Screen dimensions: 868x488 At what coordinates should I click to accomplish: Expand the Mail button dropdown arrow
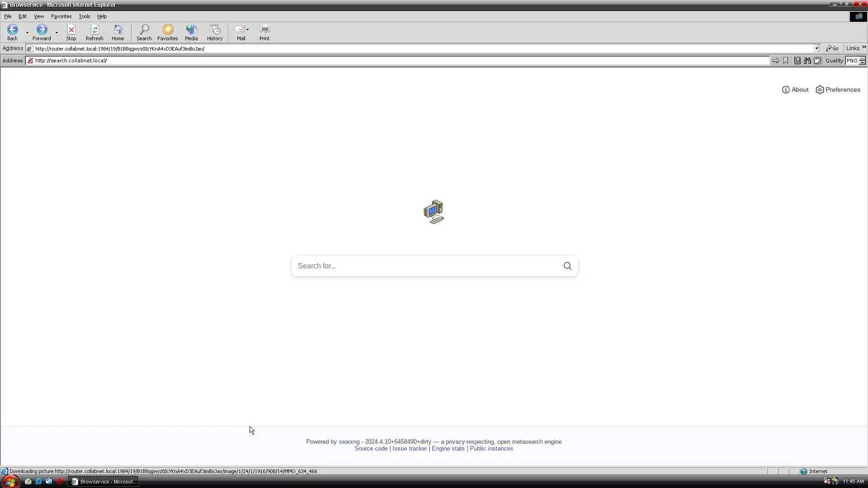(x=247, y=29)
